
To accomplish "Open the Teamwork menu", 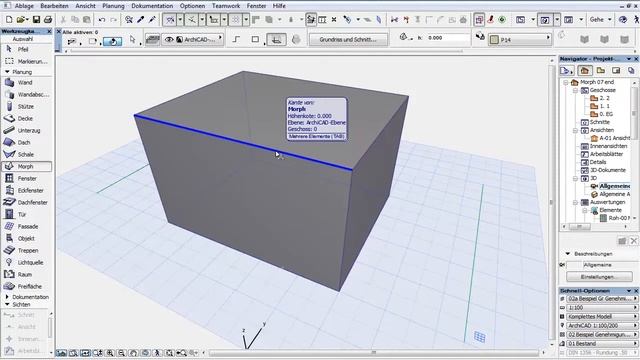I will [226, 6].
